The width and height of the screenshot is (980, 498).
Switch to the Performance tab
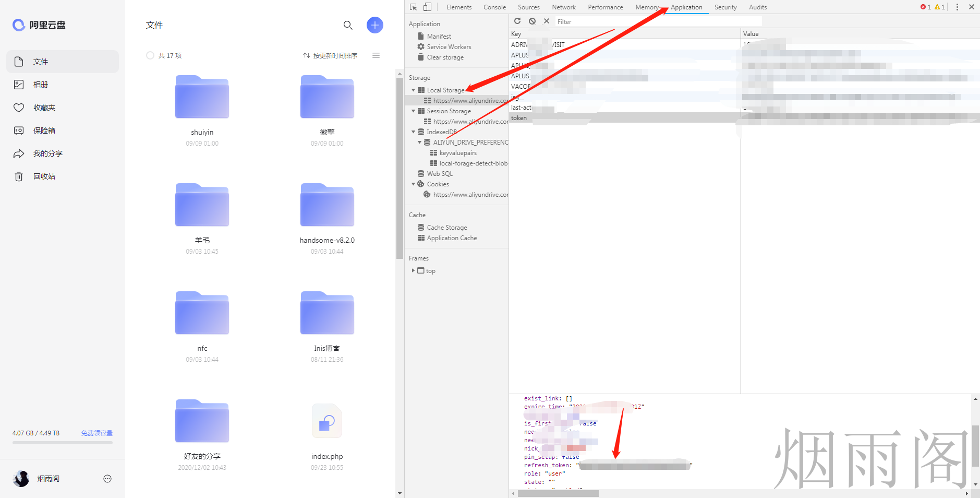[x=606, y=7]
